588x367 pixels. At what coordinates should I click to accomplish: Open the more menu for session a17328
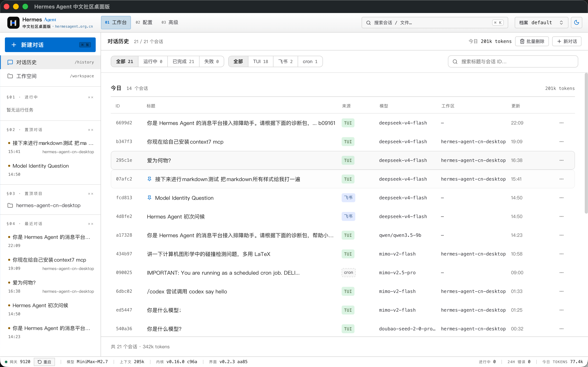point(561,235)
